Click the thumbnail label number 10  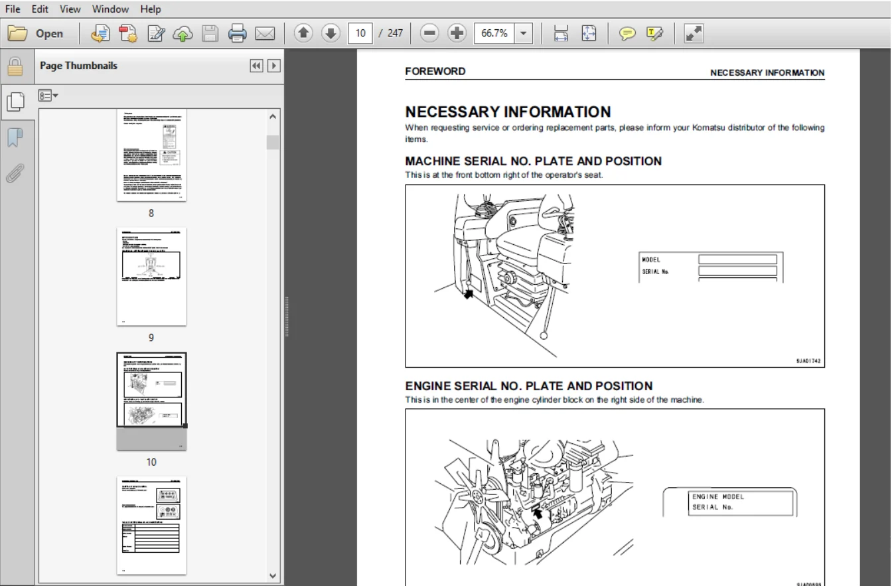151,462
